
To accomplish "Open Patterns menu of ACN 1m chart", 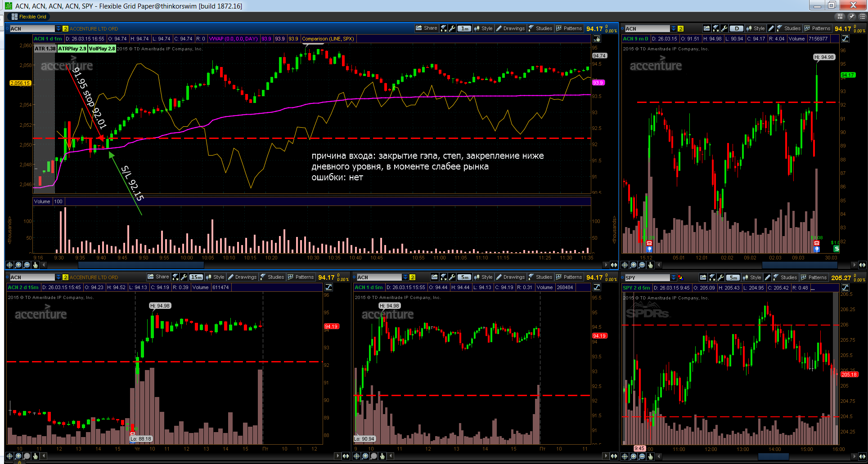I will point(569,28).
